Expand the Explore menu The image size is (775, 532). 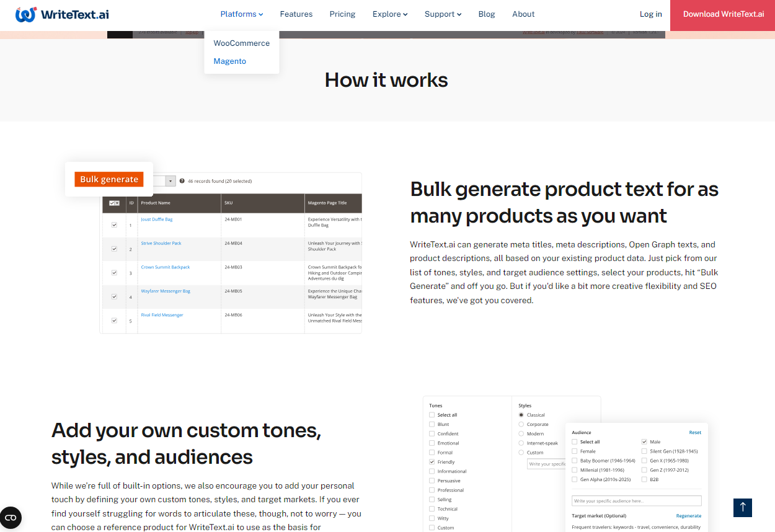pos(390,14)
